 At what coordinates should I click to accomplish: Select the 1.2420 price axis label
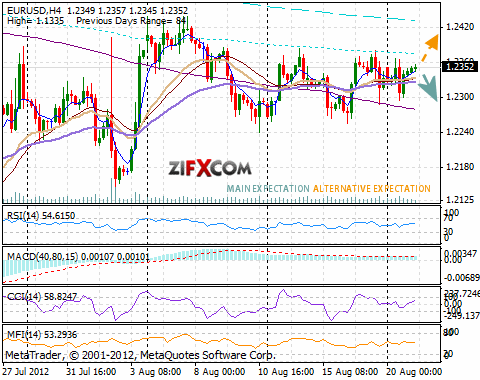point(460,27)
